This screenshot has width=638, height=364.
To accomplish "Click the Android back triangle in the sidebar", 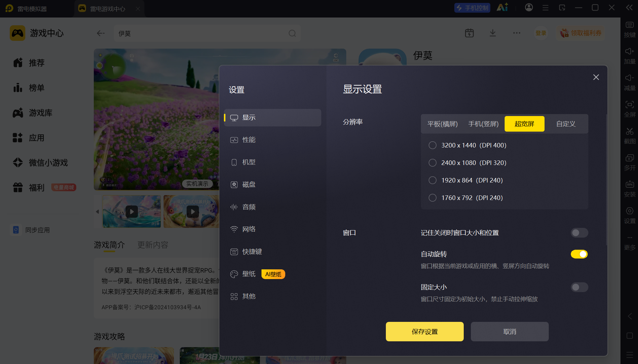I will (x=630, y=316).
